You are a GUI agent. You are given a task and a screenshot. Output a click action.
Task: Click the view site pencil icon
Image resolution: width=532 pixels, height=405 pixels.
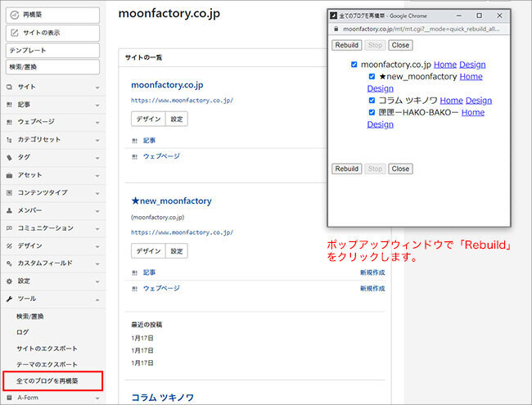15,33
